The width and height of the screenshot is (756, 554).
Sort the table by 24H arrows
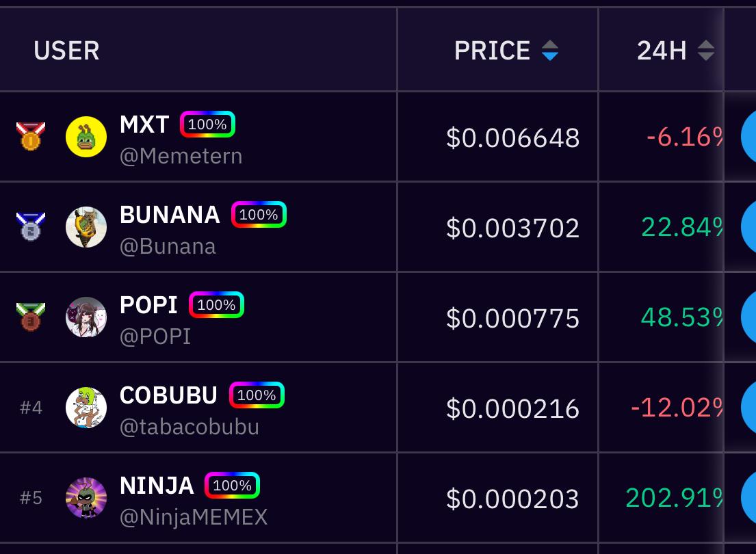(706, 51)
